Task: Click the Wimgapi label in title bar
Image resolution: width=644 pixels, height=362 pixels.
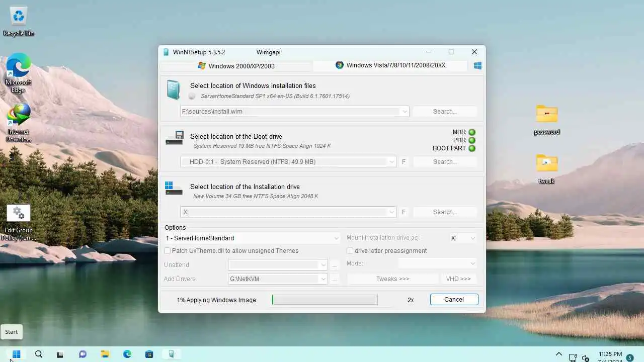Action: point(268,52)
